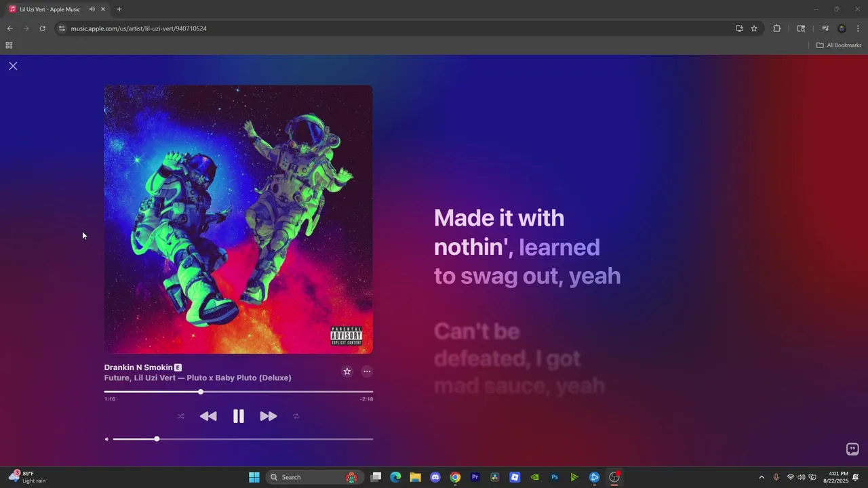868x488 pixels.
Task: Click the Pluto x Baby Pluto album artwork
Action: point(239,219)
